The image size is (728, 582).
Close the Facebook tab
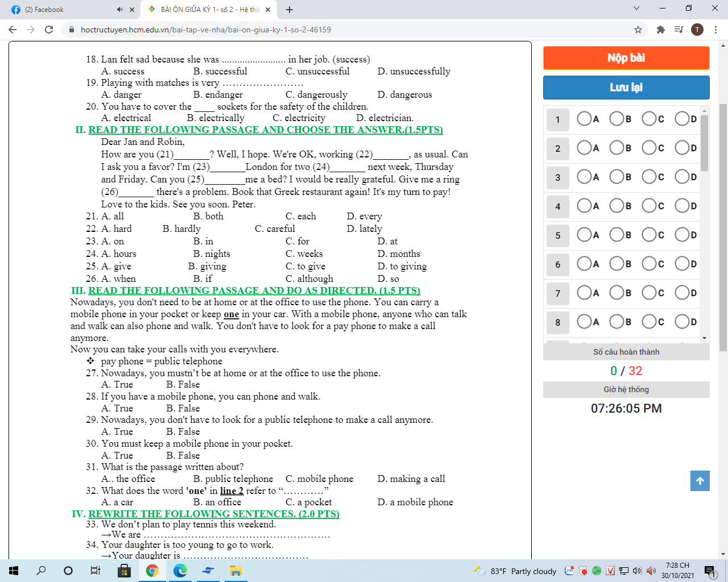coord(132,10)
